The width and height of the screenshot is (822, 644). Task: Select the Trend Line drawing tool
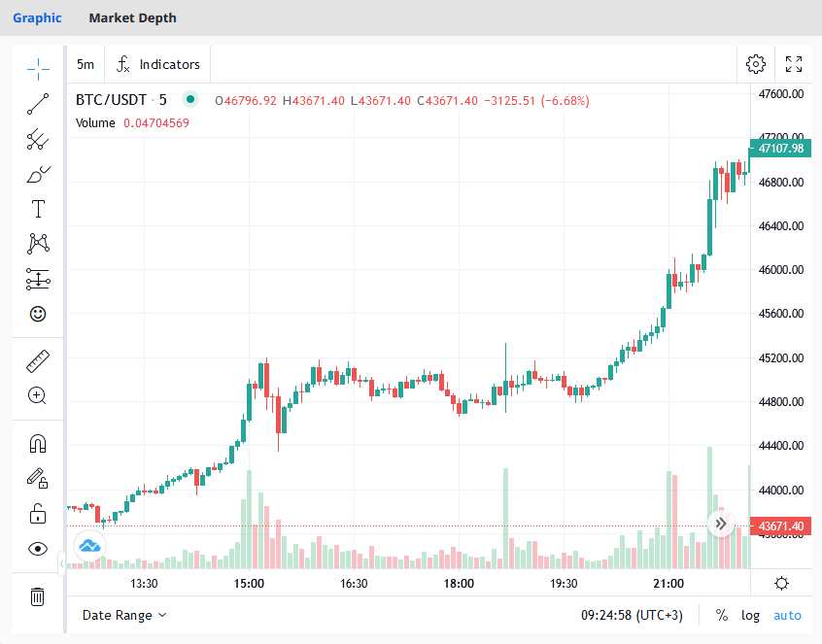pos(37,104)
